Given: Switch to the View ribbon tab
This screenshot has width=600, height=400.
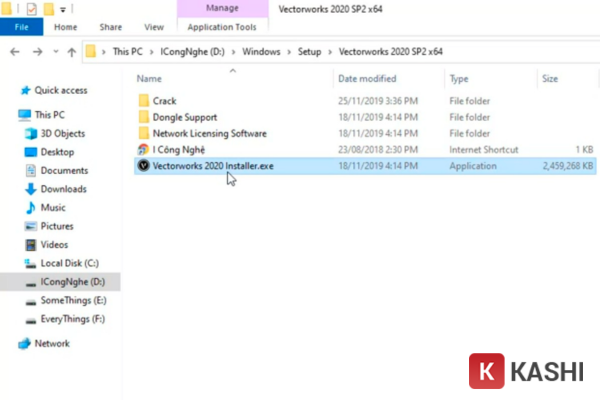Looking at the screenshot, I should point(154,27).
